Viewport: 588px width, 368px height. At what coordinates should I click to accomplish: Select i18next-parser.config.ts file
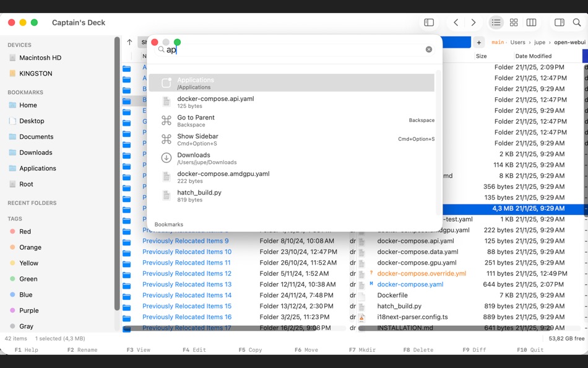pyautogui.click(x=412, y=317)
